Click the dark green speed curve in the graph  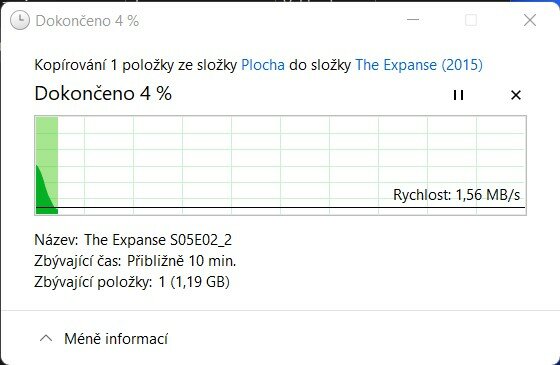point(44,193)
